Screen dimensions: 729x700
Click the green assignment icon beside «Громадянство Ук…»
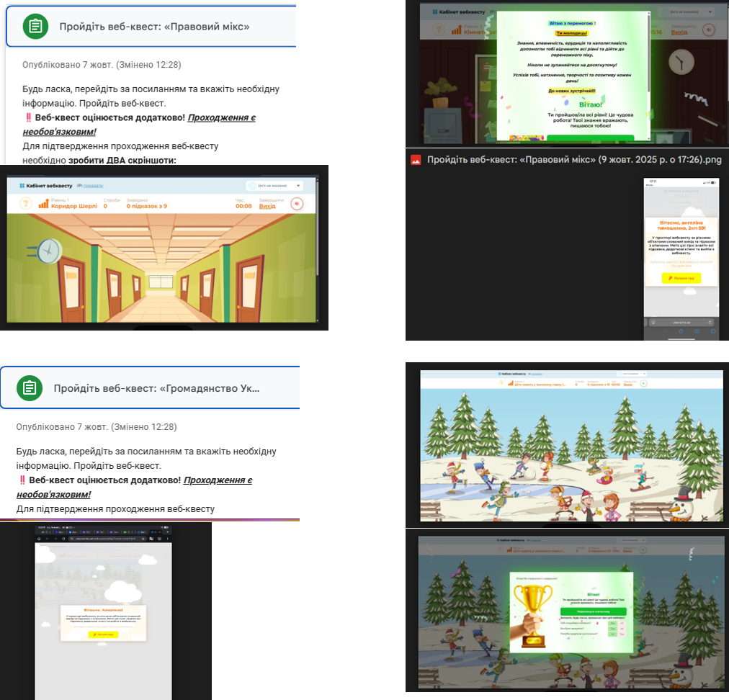click(x=30, y=388)
